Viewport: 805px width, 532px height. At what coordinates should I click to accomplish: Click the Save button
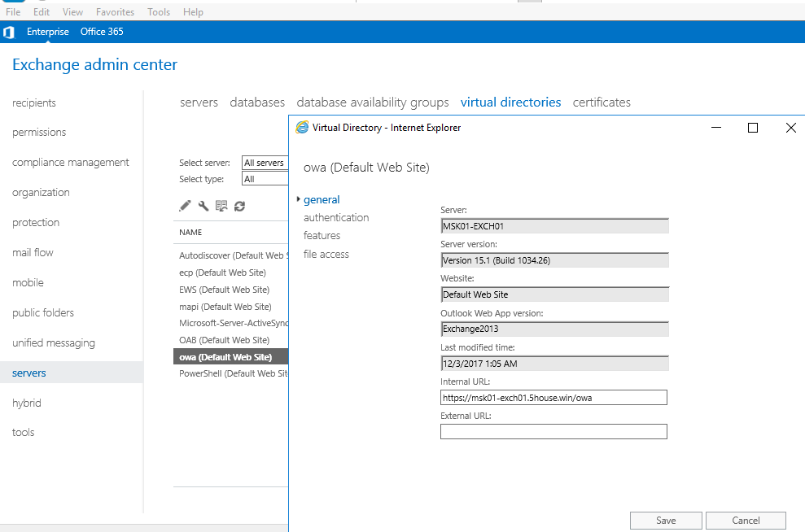tap(666, 521)
